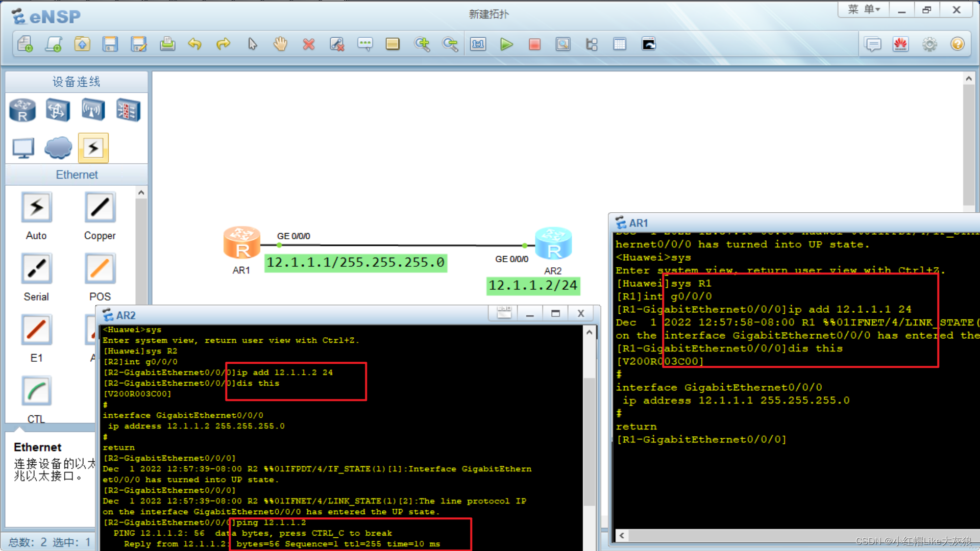Click the Stop simulation toolbar icon
This screenshot has width=980, height=551.
point(534,44)
